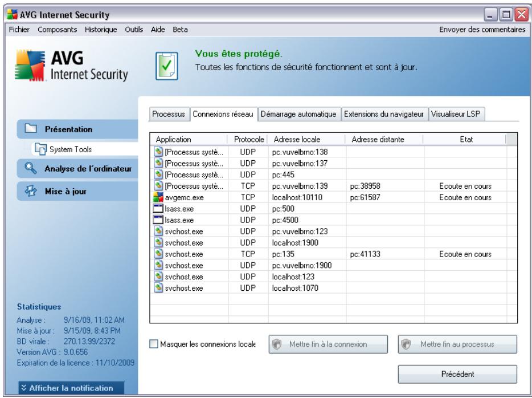
Task: Open the Composants menu
Action: (58, 30)
